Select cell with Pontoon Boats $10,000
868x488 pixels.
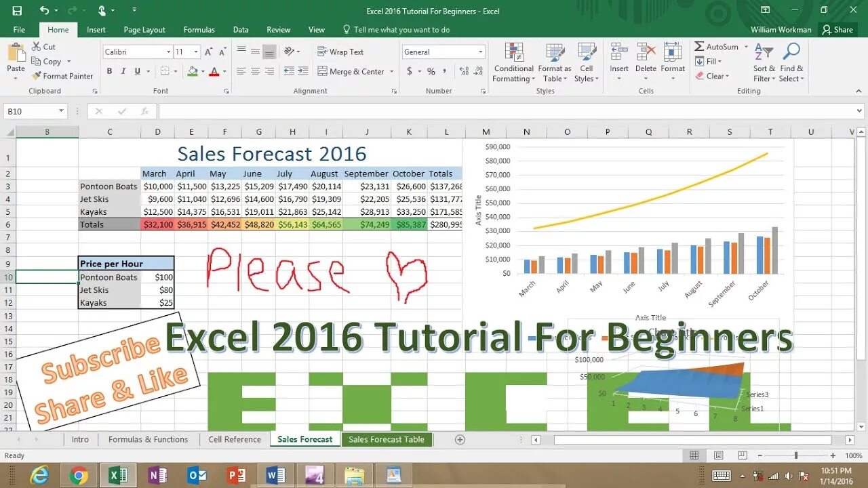157,186
